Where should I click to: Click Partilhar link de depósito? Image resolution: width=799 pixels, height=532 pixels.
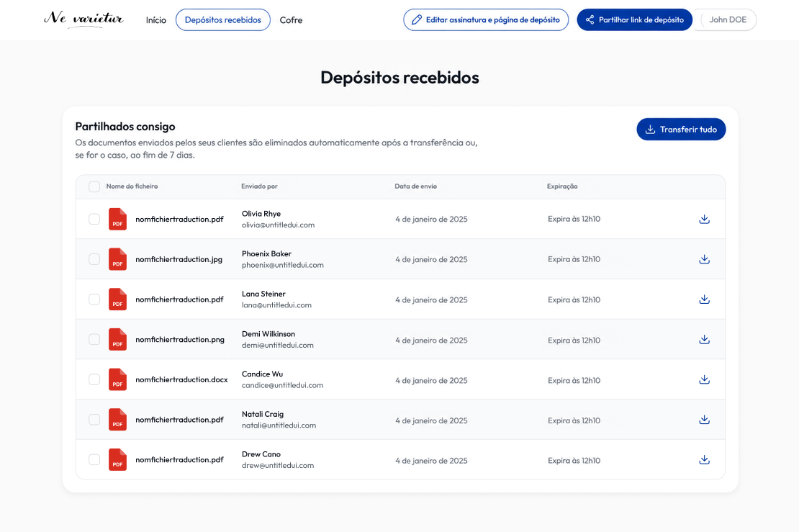(634, 20)
